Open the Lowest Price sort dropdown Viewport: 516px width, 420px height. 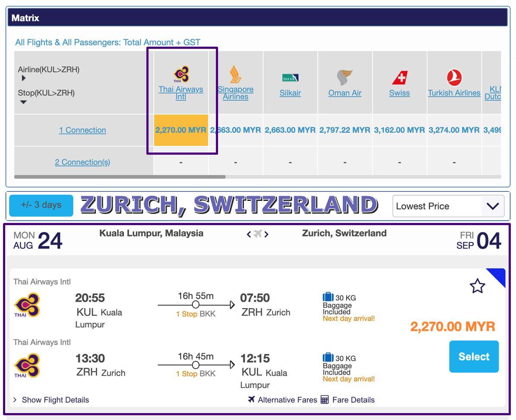click(448, 206)
